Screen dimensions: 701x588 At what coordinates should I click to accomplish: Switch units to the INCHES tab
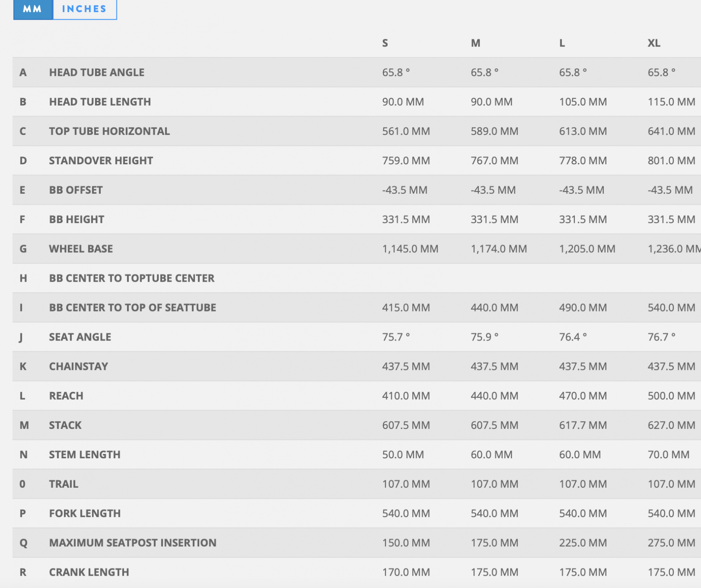pyautogui.click(x=85, y=9)
